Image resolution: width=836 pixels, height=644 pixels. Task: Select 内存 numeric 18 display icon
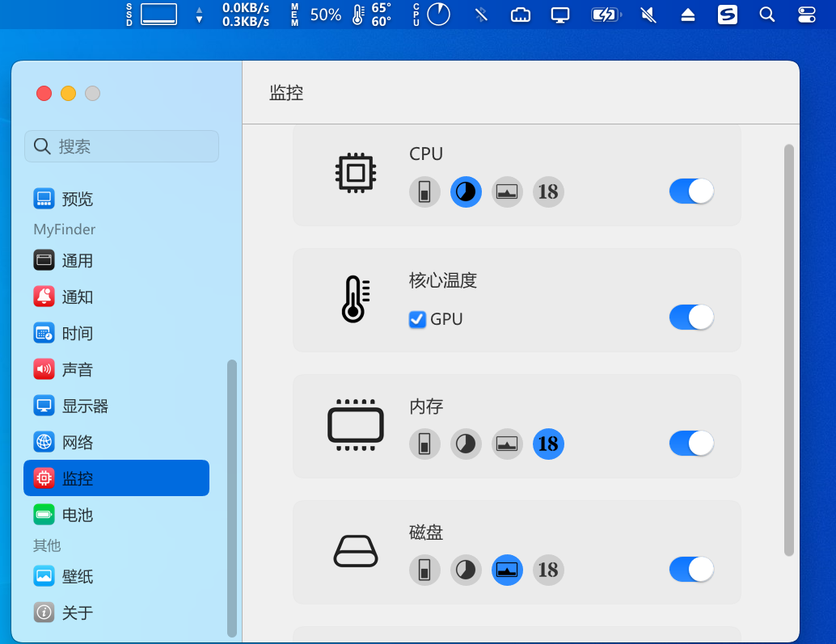point(548,444)
